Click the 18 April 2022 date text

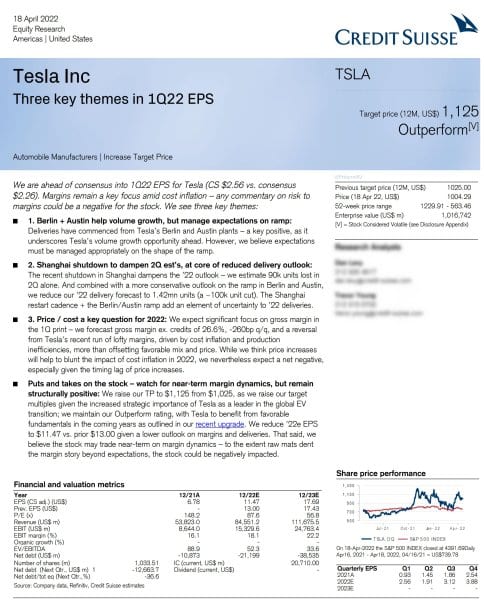tap(36, 19)
